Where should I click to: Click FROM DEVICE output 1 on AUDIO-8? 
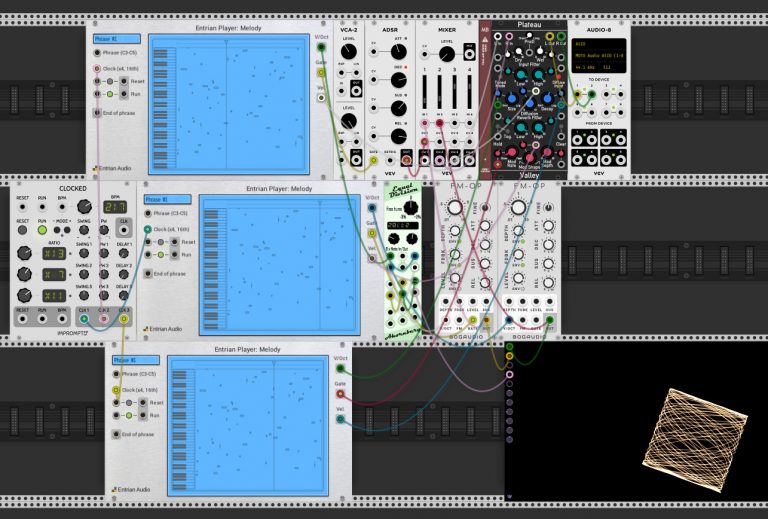(578, 141)
